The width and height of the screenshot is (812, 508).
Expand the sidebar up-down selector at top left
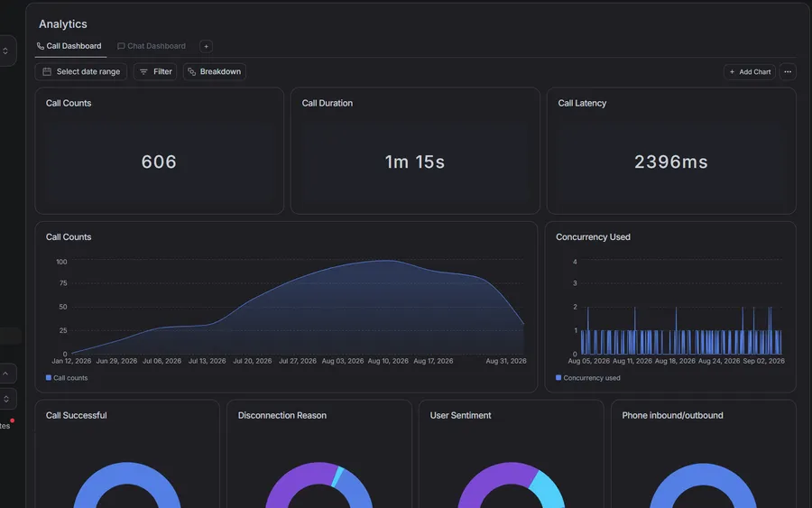(x=5, y=51)
